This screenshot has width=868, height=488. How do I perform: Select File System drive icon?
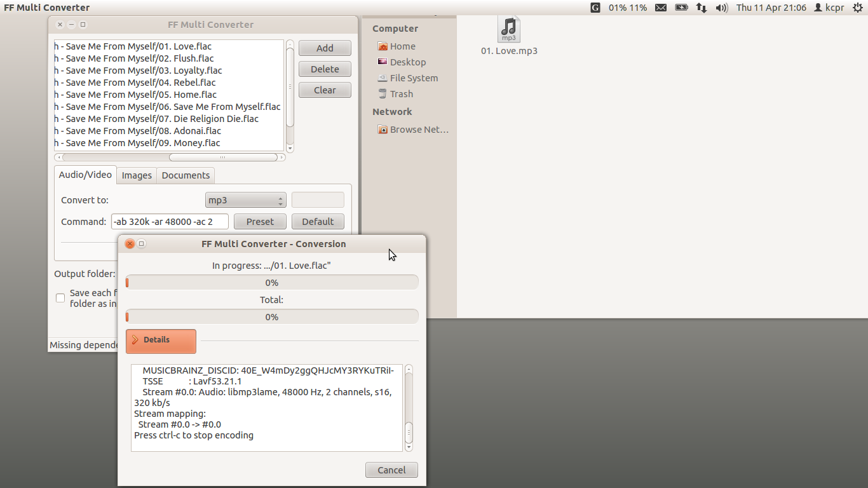[x=383, y=78]
